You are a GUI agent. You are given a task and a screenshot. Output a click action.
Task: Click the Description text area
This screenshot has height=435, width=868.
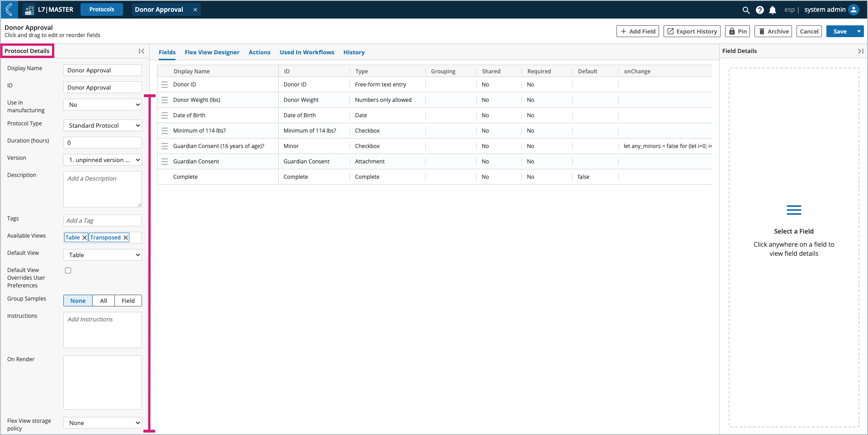pos(103,189)
